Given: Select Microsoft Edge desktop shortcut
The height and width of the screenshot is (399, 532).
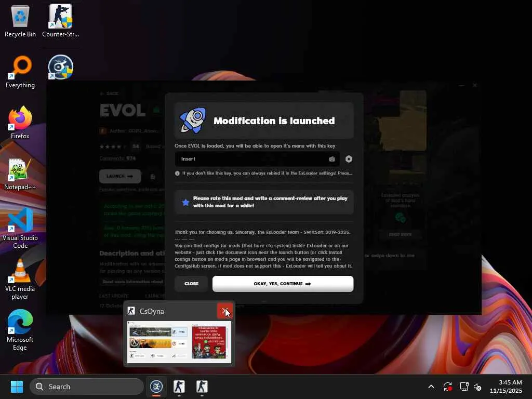Looking at the screenshot, I should point(20,330).
